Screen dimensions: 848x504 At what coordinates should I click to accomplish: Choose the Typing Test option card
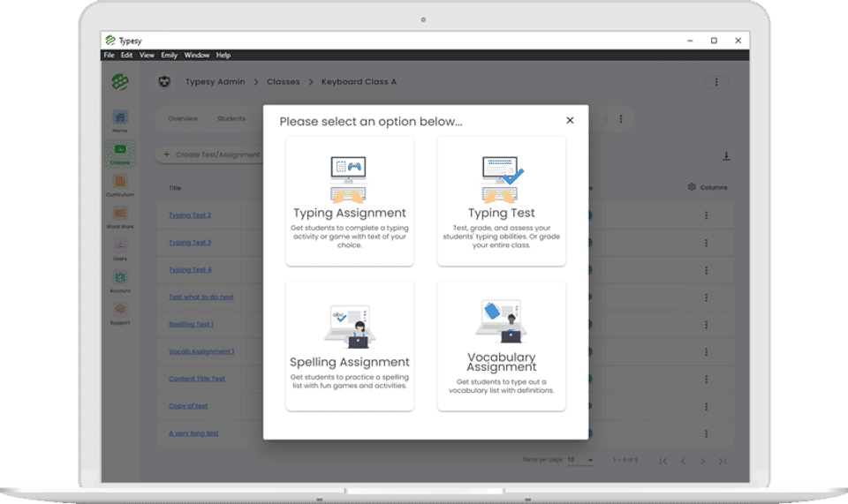tap(502, 201)
